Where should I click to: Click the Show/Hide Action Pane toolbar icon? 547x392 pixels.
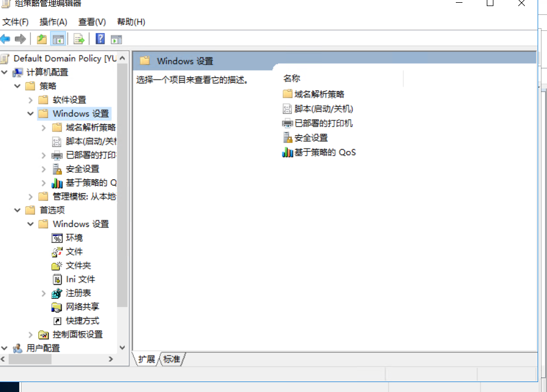pyautogui.click(x=116, y=39)
